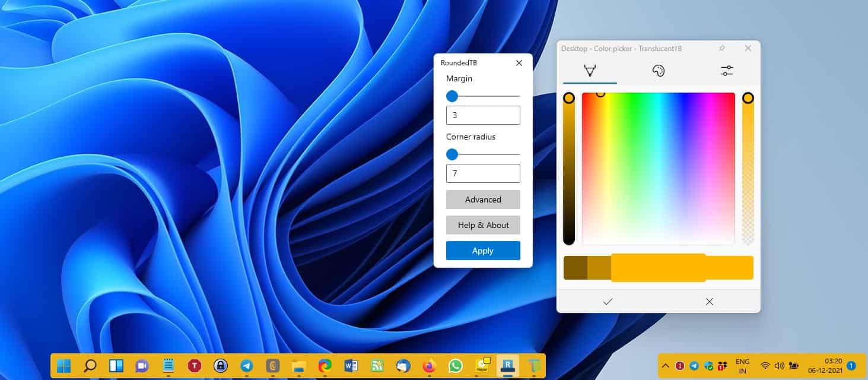This screenshot has width=868, height=380.
Task: Launch Microsoft Edge from the taskbar
Action: tap(325, 366)
